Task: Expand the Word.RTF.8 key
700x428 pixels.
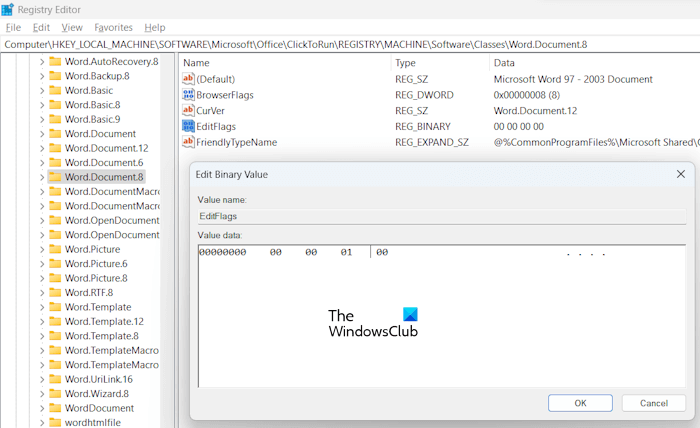Action: 42,293
